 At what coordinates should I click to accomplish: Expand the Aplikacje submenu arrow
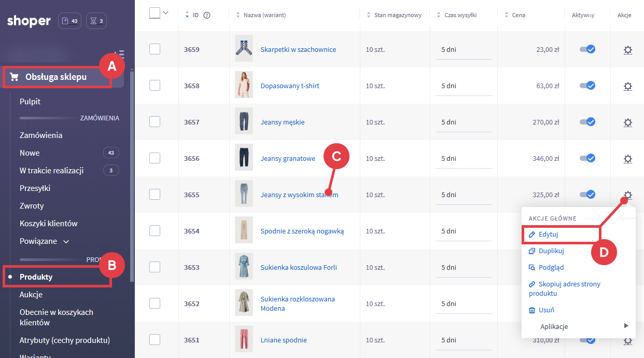tap(626, 326)
